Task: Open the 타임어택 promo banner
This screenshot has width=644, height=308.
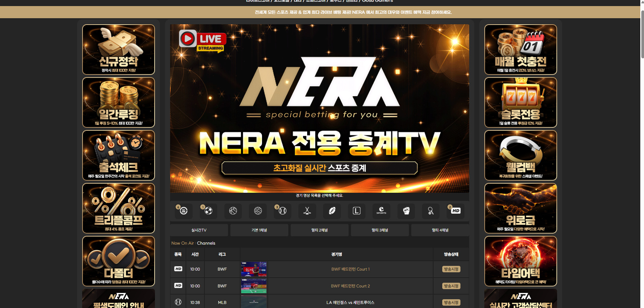Action: coord(521,261)
